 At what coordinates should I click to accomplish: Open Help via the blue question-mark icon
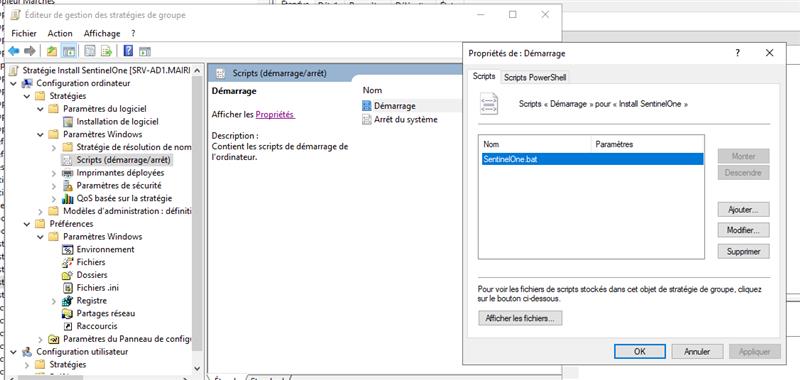coord(128,51)
